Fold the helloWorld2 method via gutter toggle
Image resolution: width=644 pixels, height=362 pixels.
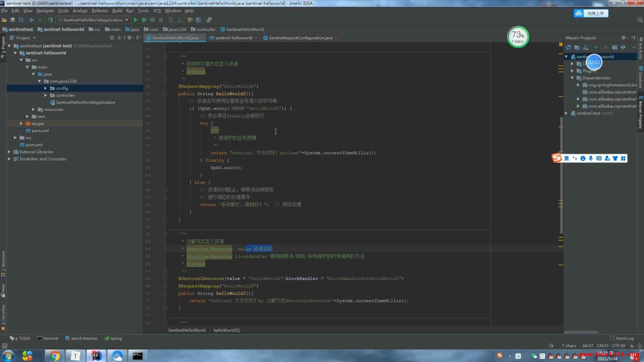(x=165, y=94)
